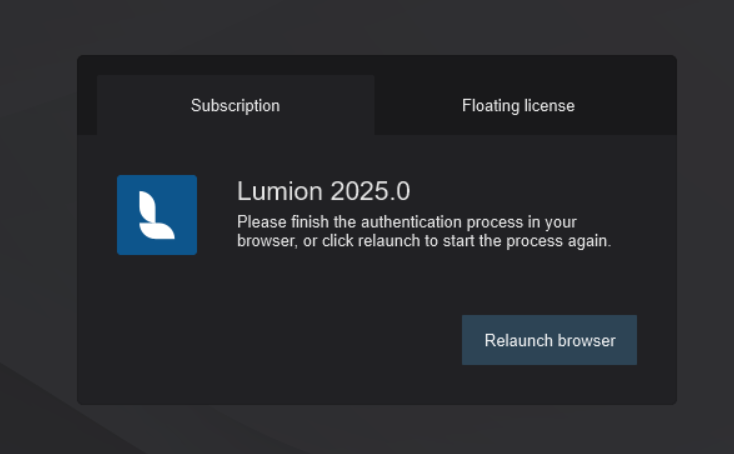Select the Lumion app icon beside the title
734x454 pixels.
157,215
